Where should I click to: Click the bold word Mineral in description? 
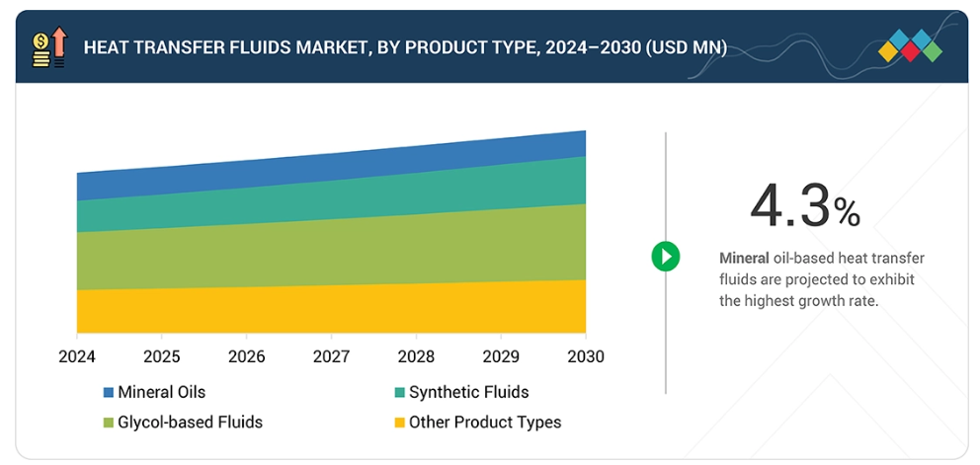click(744, 258)
